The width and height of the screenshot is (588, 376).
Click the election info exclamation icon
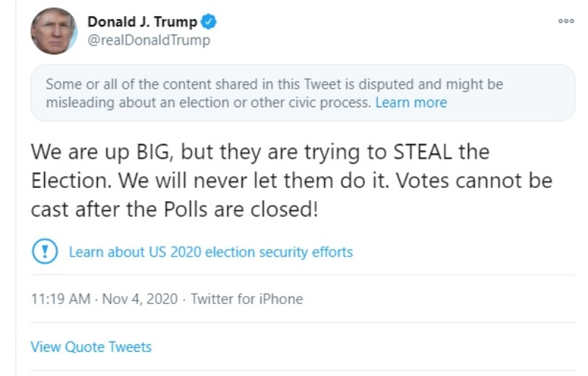tap(45, 252)
